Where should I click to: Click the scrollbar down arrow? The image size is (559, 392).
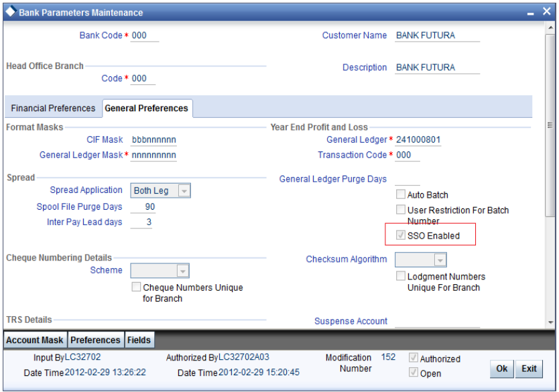(x=550, y=322)
